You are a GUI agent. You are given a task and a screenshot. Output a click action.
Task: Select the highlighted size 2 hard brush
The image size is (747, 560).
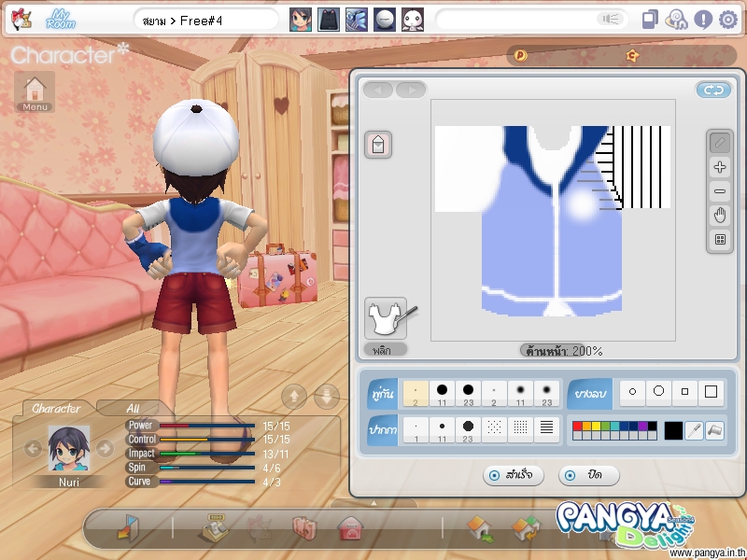[x=416, y=393]
